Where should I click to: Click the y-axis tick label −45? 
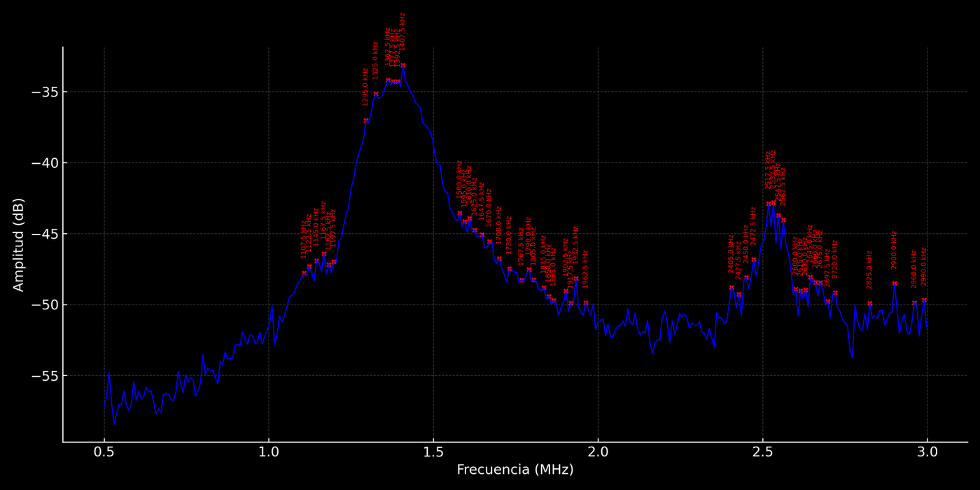(x=44, y=234)
